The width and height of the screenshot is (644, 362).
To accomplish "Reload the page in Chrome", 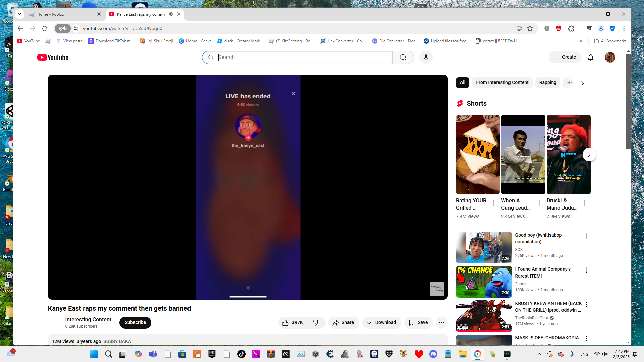I will [45, 28].
